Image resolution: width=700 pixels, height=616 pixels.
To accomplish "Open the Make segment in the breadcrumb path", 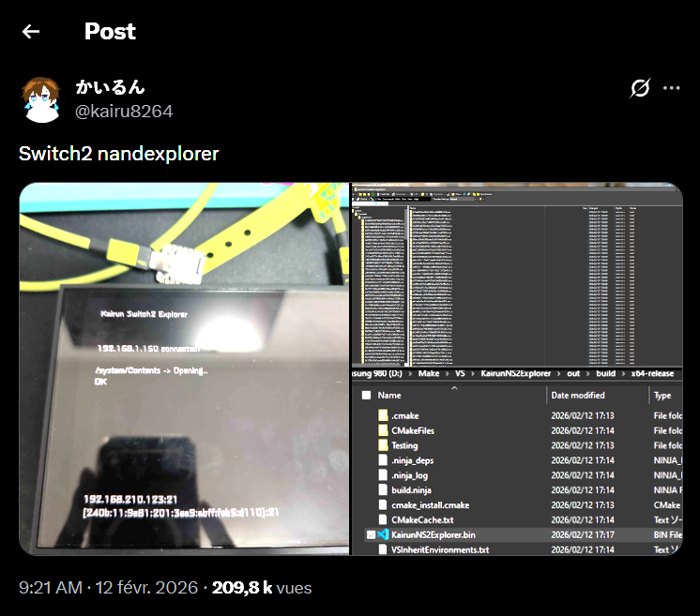I will (x=429, y=373).
